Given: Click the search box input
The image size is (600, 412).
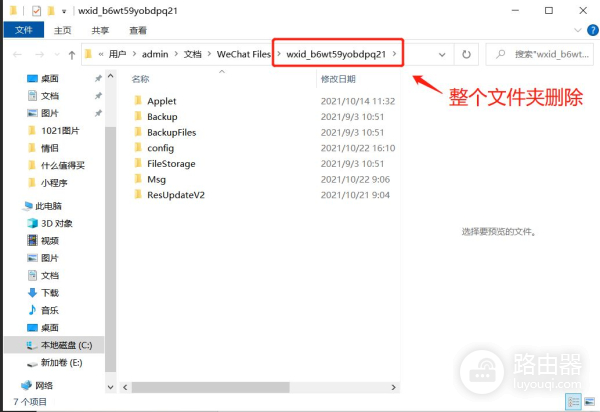Looking at the screenshot, I should coord(540,52).
